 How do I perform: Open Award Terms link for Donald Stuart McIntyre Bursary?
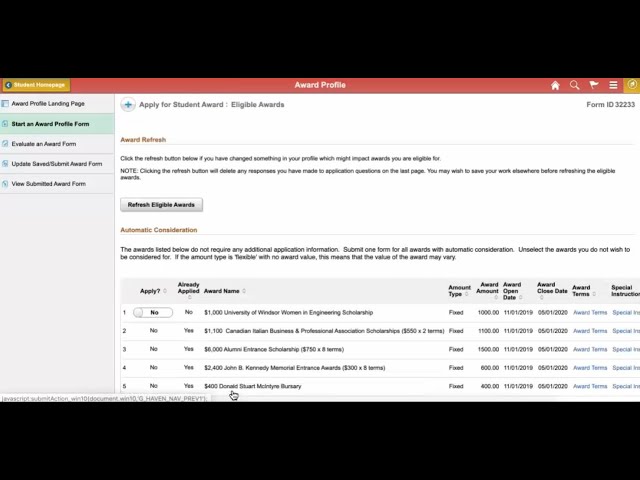pos(589,386)
